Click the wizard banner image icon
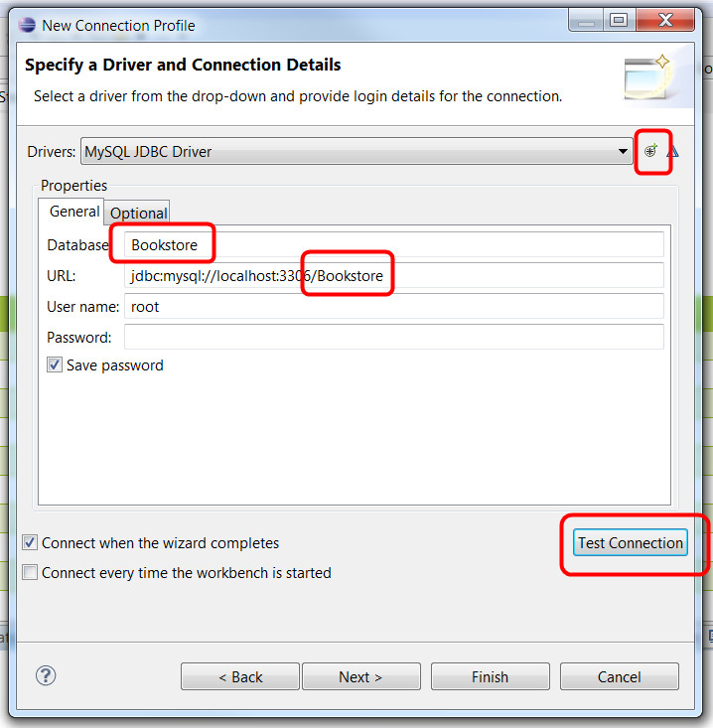 (x=648, y=77)
